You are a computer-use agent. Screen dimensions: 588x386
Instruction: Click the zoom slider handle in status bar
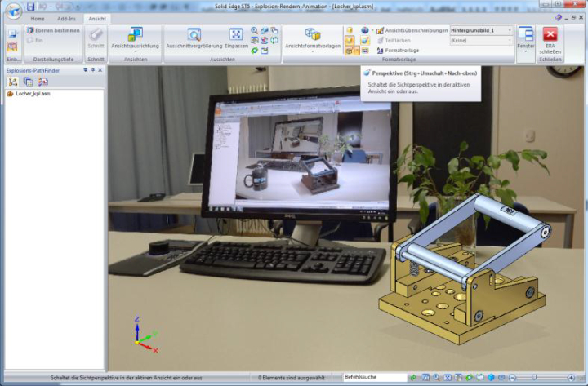[534, 377]
